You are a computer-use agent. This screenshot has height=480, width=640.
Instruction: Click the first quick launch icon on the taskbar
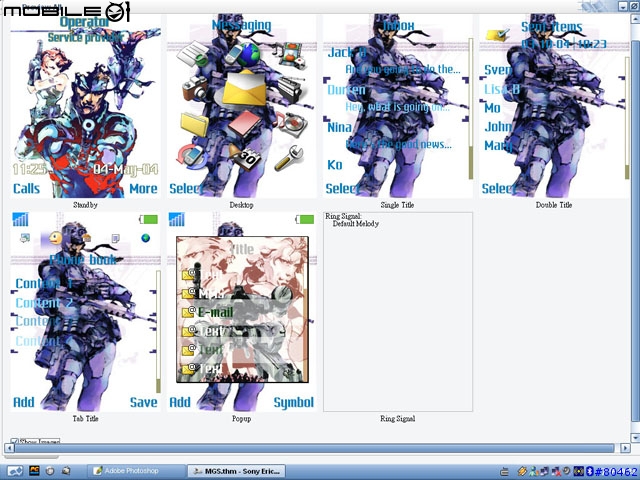[x=15, y=471]
